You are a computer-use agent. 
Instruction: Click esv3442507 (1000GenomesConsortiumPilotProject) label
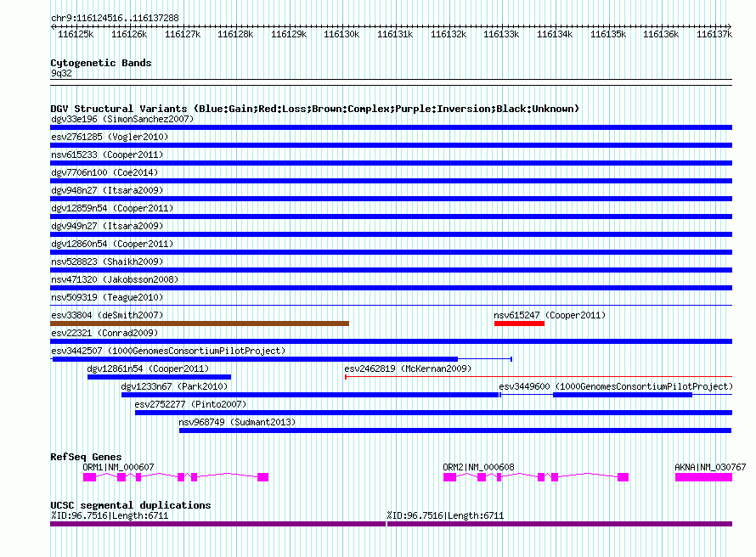tap(168, 351)
